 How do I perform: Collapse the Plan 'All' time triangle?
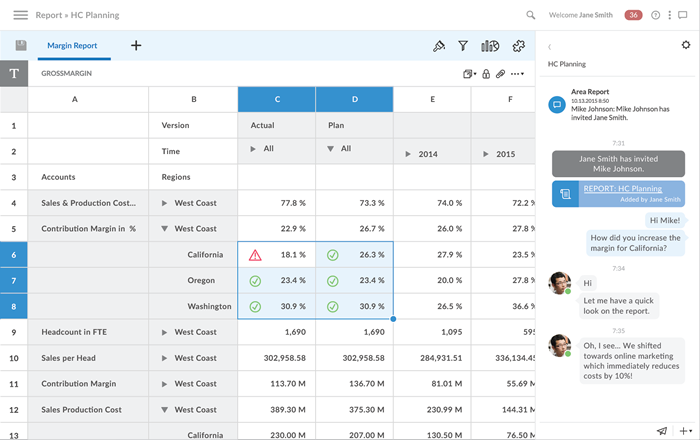tap(330, 149)
